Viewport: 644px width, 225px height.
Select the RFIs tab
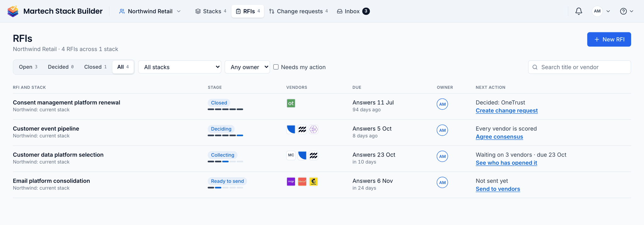point(248,11)
